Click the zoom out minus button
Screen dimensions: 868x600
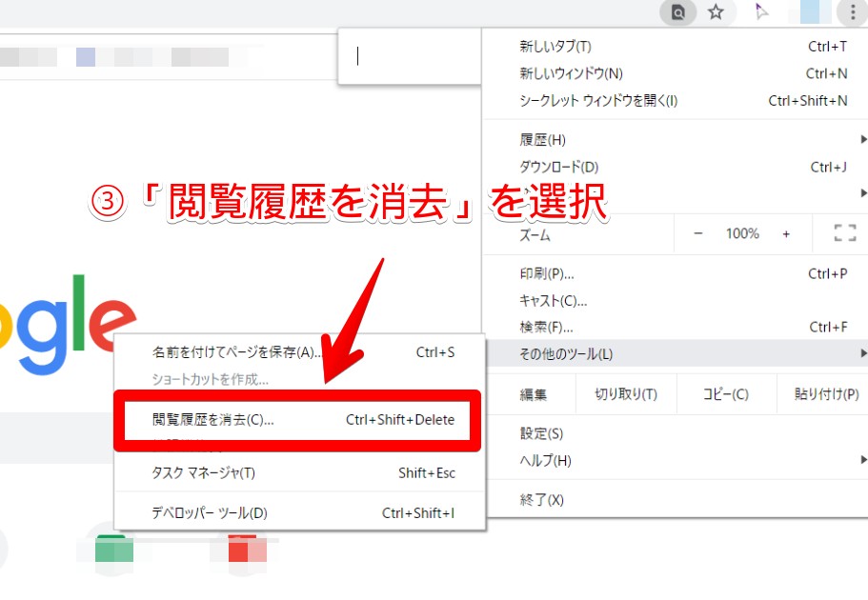coord(697,233)
